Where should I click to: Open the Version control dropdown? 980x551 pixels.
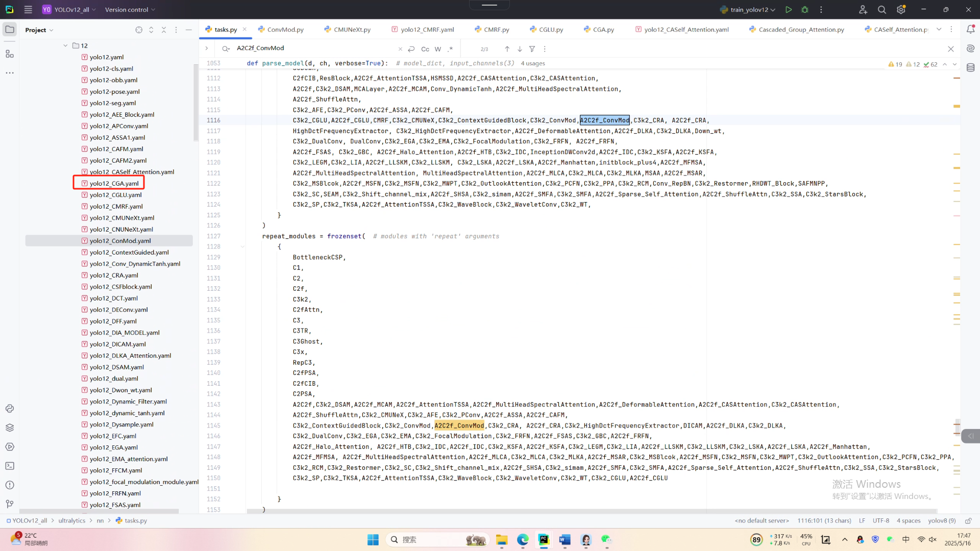[x=130, y=10]
